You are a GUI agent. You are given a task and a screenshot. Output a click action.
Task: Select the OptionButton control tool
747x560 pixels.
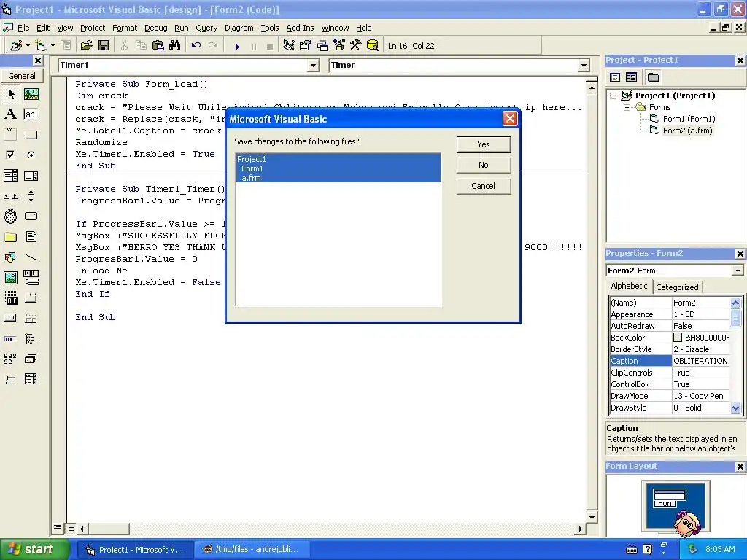[31, 155]
